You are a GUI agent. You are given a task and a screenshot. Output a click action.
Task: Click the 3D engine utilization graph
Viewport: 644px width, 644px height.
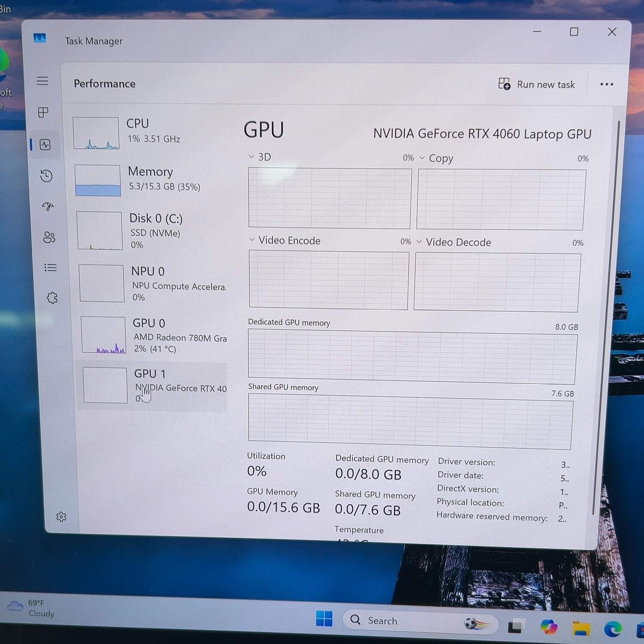tap(330, 198)
